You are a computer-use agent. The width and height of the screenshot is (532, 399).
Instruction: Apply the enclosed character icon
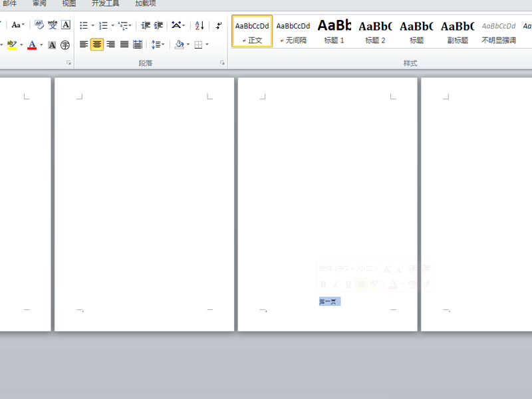[x=65, y=45]
